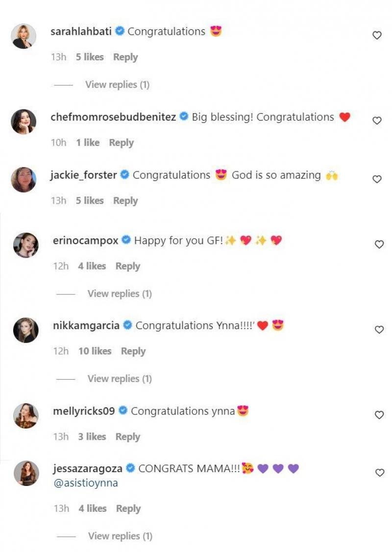
Task: Open jessazaragoza's profile avatar
Action: [x=26, y=473]
